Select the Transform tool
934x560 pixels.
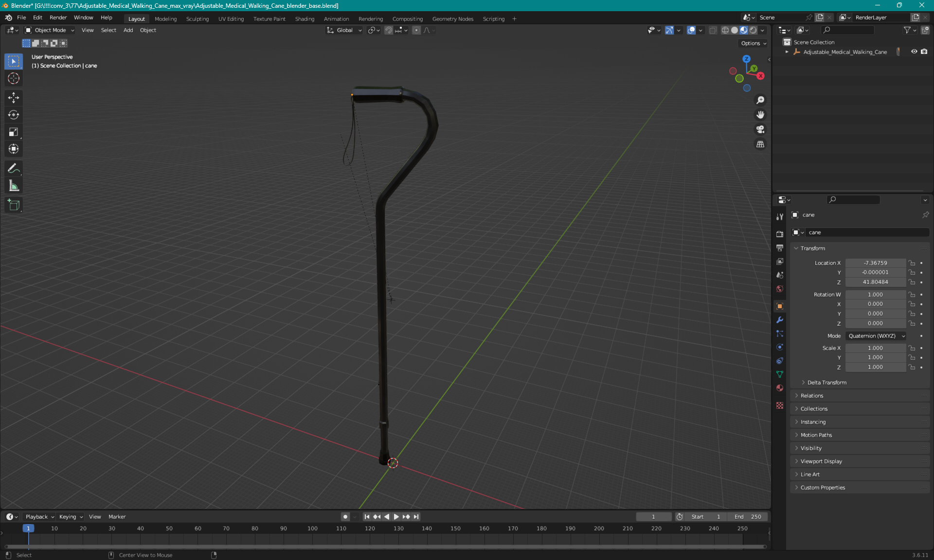coord(14,149)
